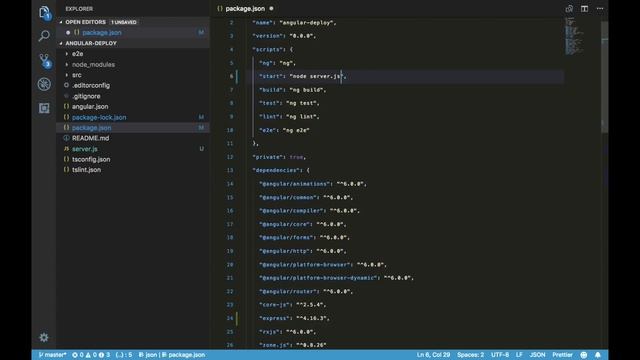Open the Extensions view icon

click(x=44, y=108)
